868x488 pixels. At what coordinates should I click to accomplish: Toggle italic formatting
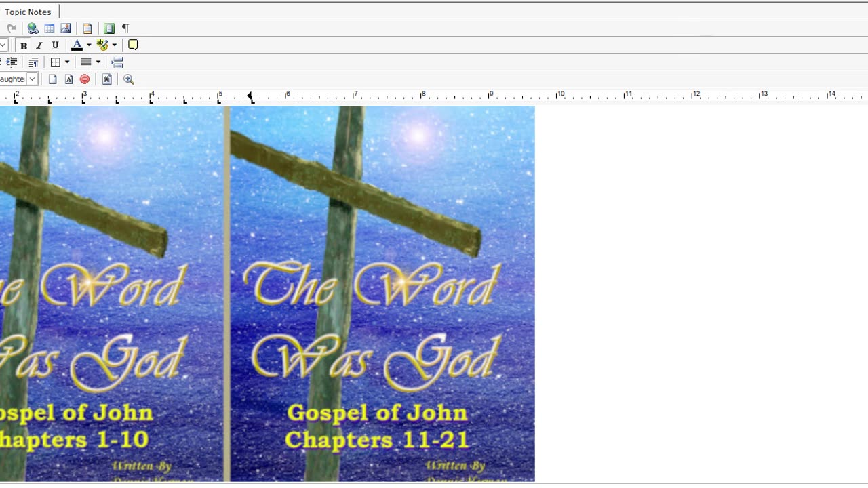[x=39, y=45]
